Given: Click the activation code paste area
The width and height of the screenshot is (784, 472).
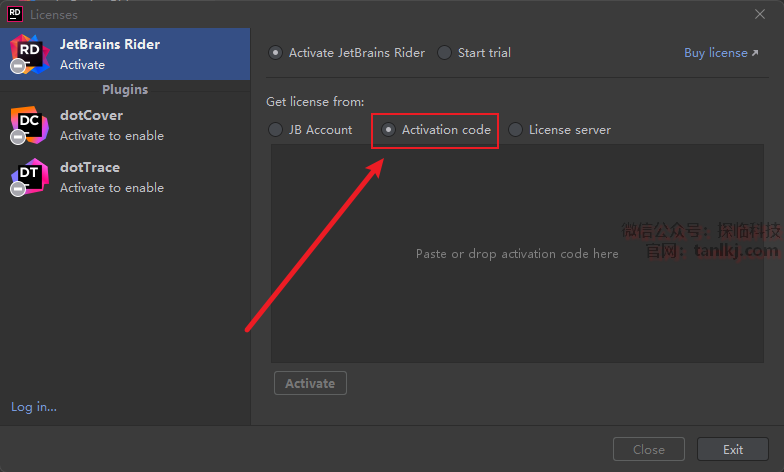Looking at the screenshot, I should (517, 254).
